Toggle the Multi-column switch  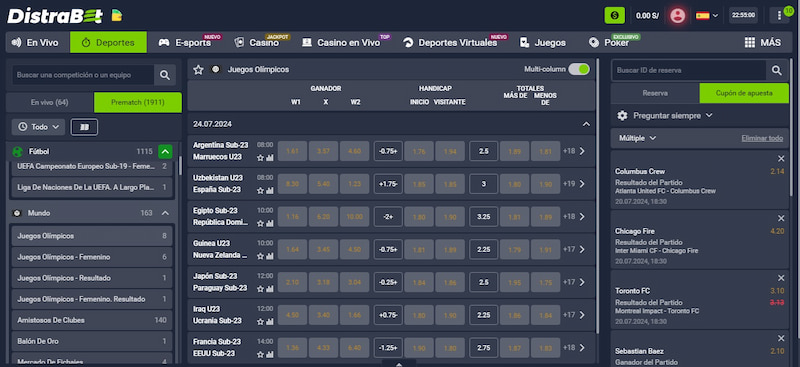click(579, 69)
